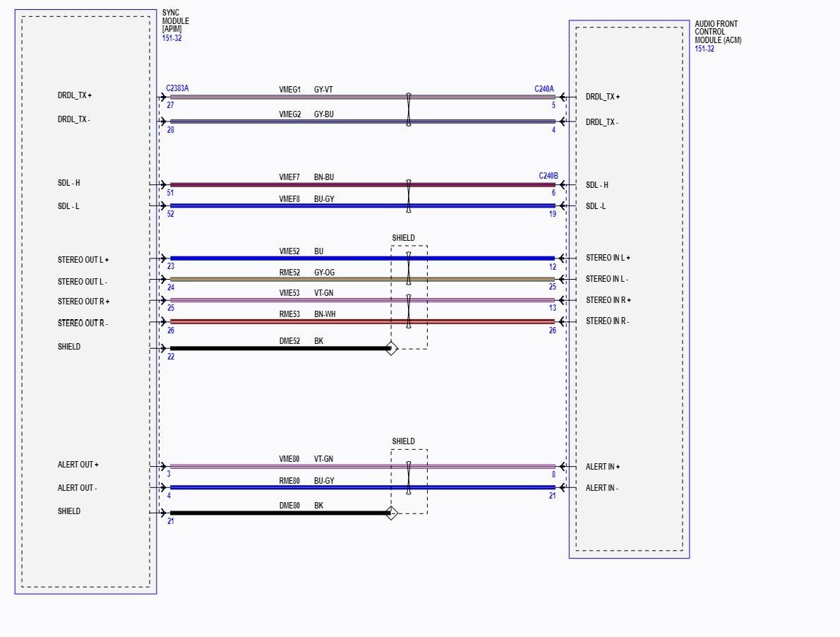
Task: Click shield drain diamond on DME52 wire
Action: pyautogui.click(x=390, y=348)
